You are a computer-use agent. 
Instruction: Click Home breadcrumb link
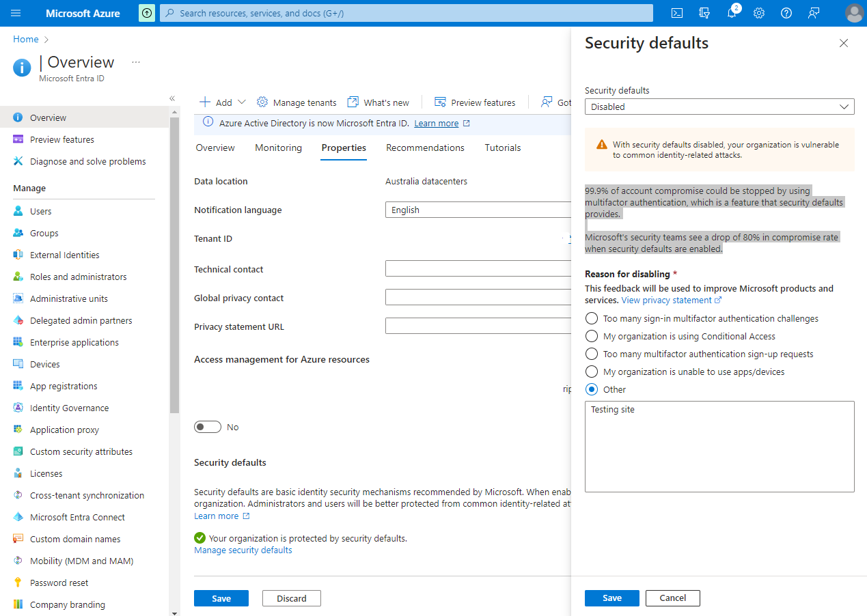pyautogui.click(x=26, y=39)
